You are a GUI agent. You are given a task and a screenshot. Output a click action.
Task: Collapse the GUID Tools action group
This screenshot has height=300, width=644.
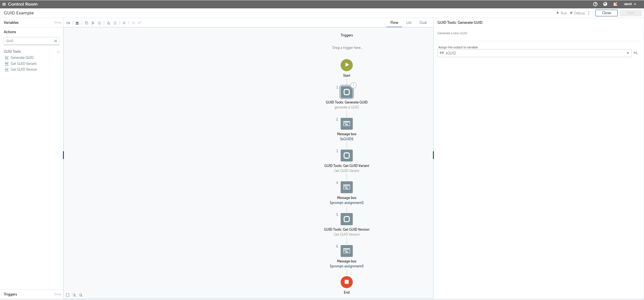click(58, 52)
